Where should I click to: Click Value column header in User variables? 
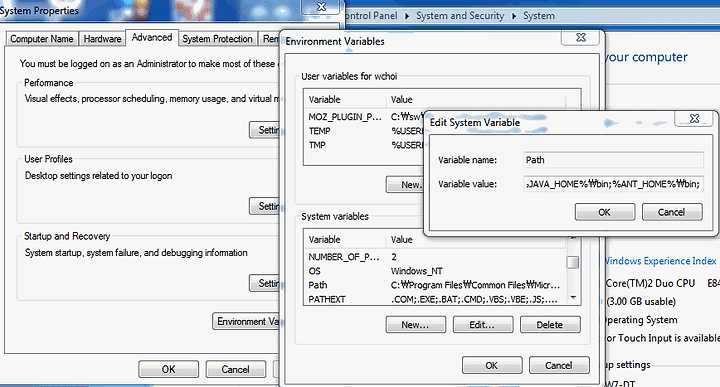[476, 100]
